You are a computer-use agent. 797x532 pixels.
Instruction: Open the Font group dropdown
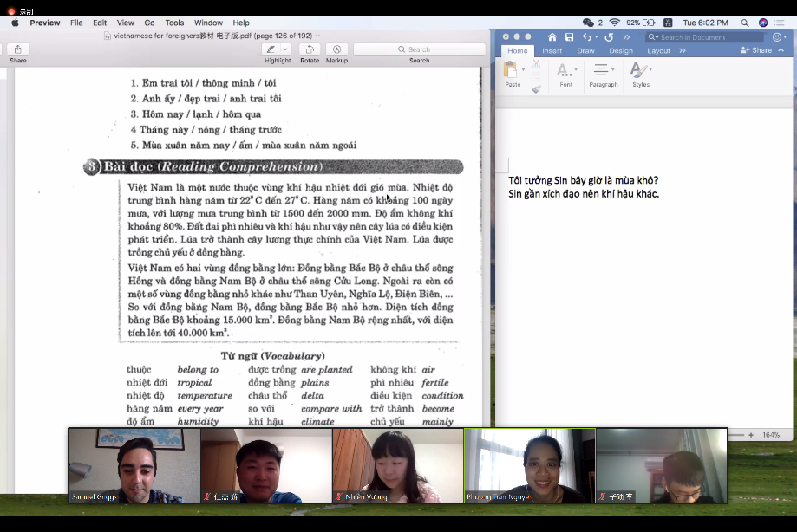(574, 70)
